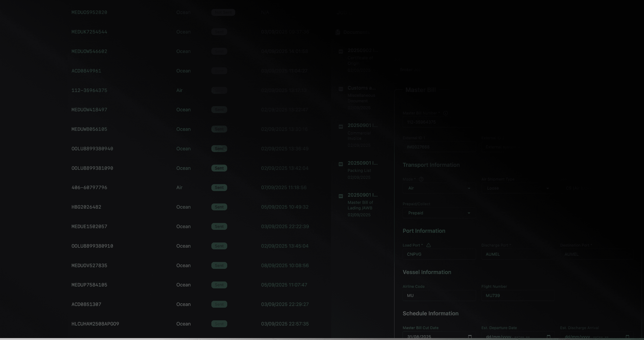Screen dimensions: 644x340
Task: Click the Packing List PDF icon
Action: 341,164
